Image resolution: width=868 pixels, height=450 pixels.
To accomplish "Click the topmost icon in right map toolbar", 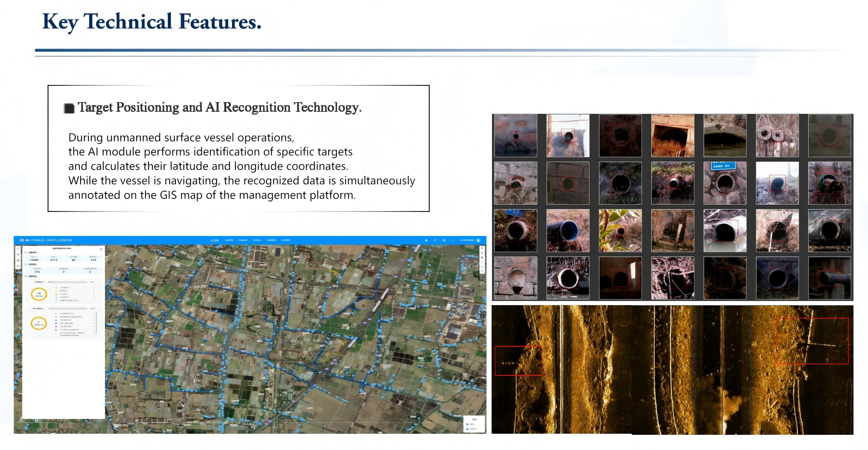I will tap(482, 248).
